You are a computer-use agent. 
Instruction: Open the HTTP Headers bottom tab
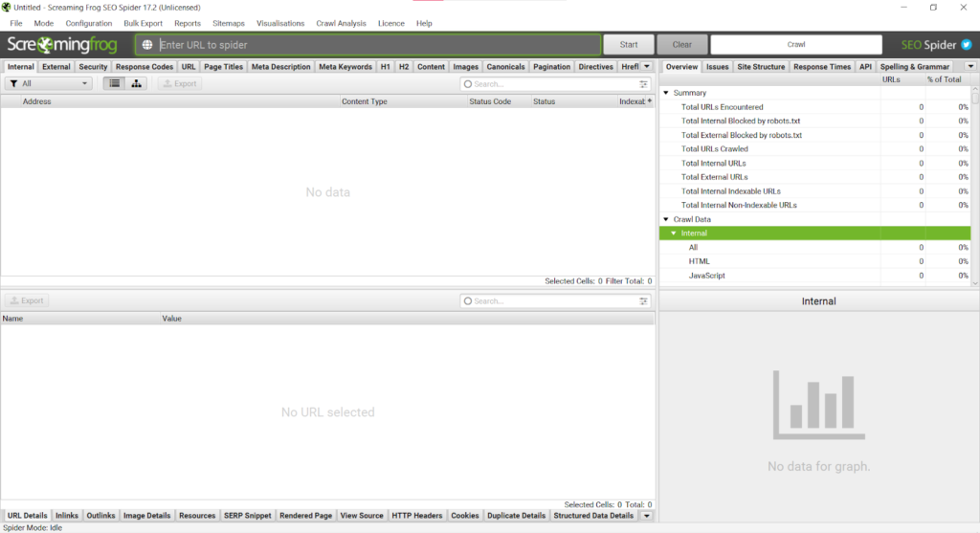click(x=417, y=516)
